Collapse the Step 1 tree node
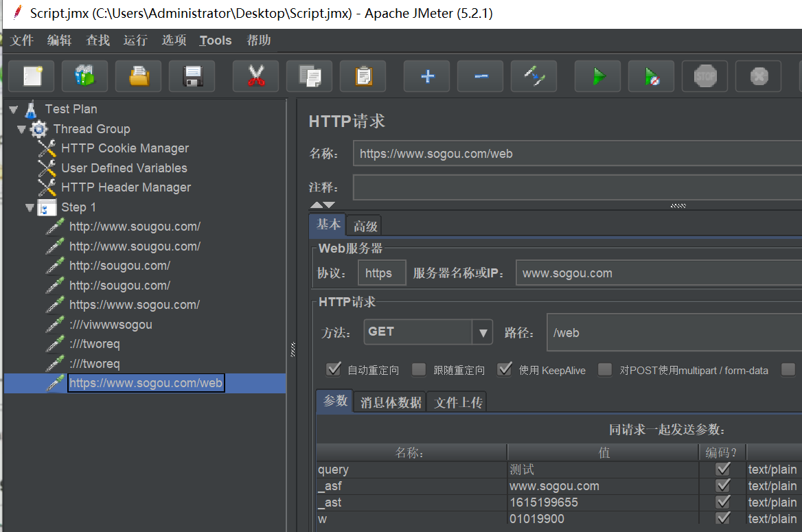This screenshot has height=532, width=802. coord(30,208)
